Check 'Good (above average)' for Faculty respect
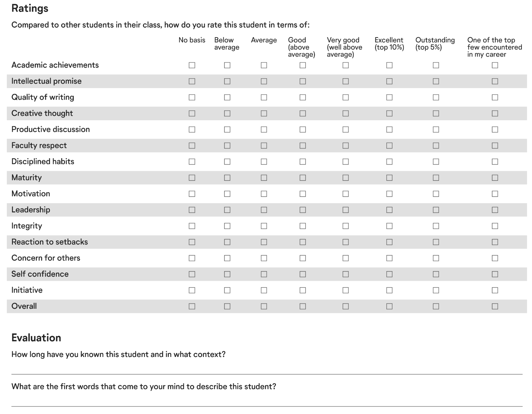Screen dimensions: 532x414 [302, 145]
